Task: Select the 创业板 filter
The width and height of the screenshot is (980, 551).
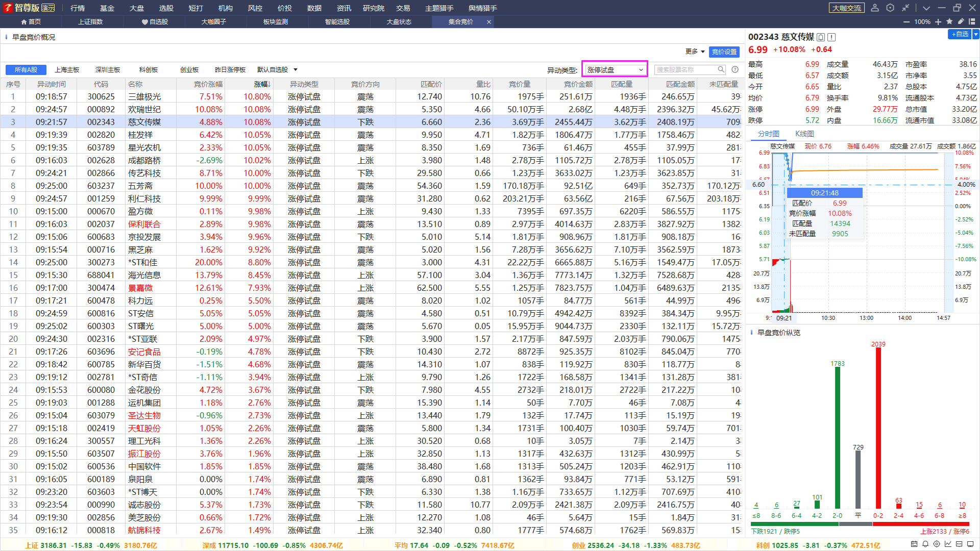Action: (189, 69)
